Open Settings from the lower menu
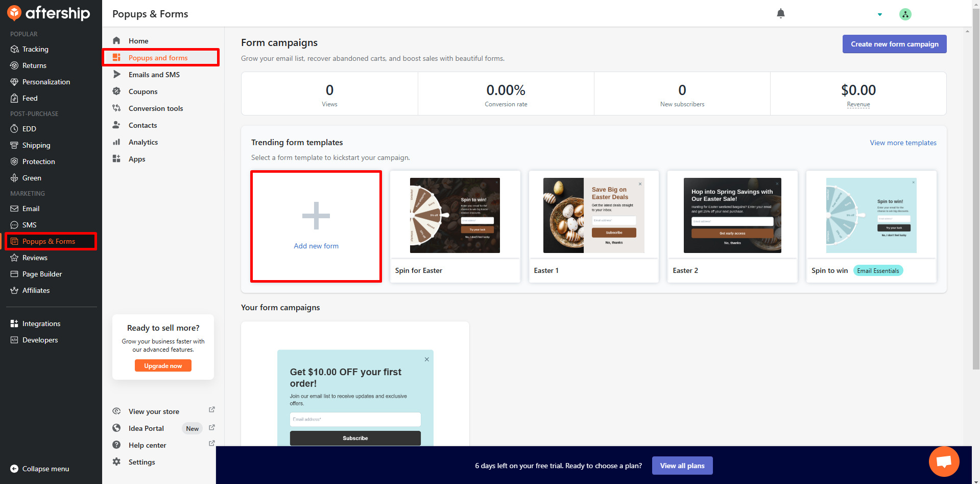The image size is (980, 484). tap(141, 462)
